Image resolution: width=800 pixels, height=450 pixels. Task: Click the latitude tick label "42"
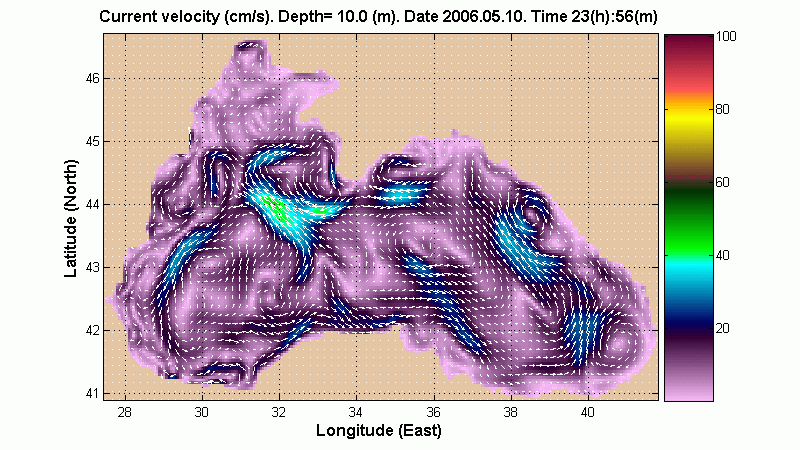(92, 331)
